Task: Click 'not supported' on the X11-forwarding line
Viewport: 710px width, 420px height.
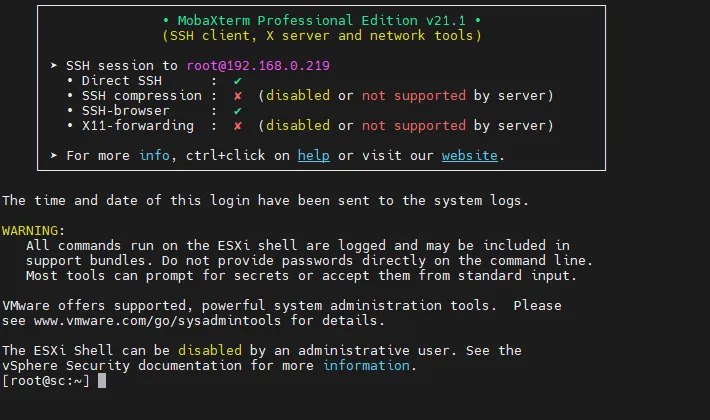Action: [x=413, y=126]
